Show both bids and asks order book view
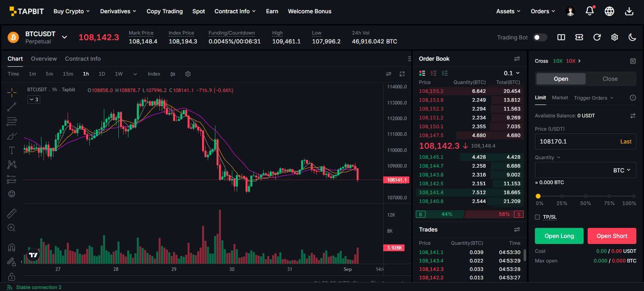This screenshot has width=644, height=291. (x=422, y=73)
